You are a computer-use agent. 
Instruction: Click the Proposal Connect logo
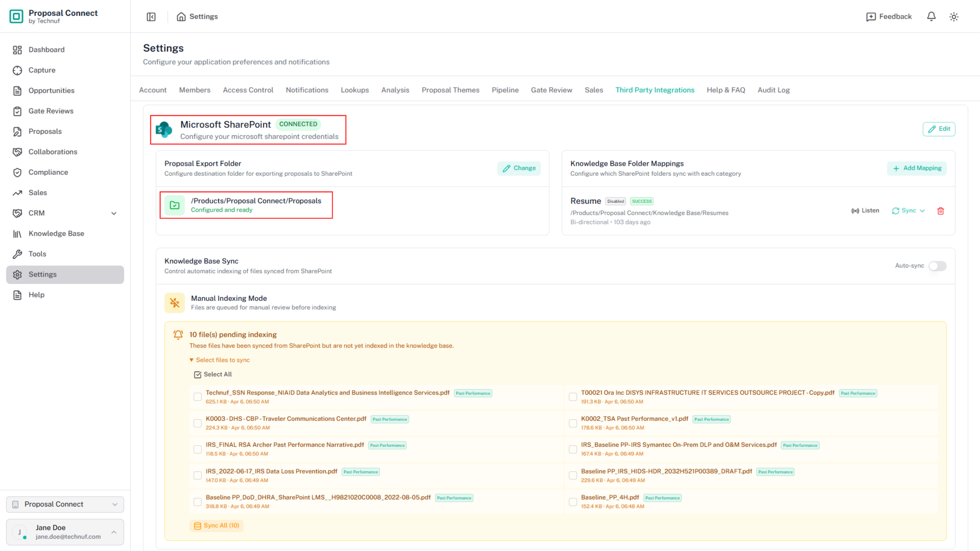pyautogui.click(x=16, y=16)
